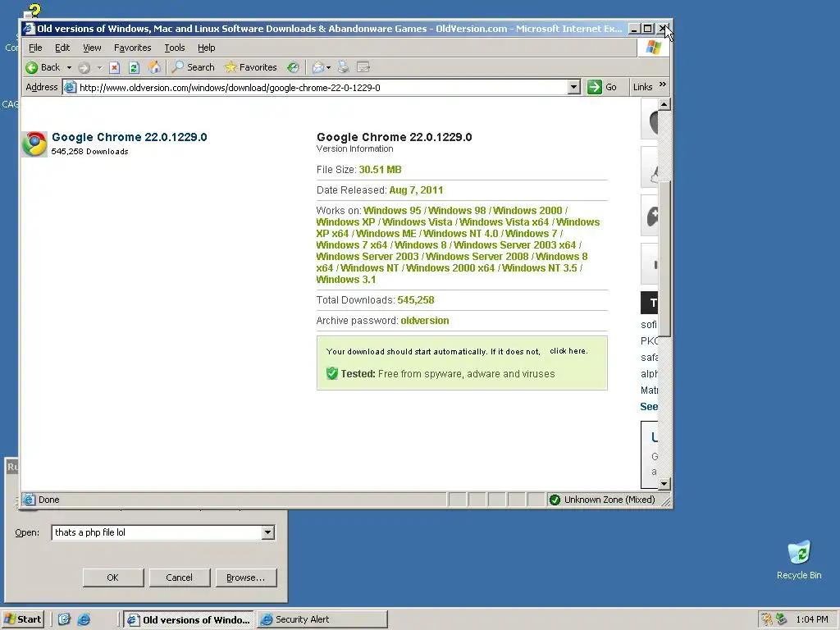Click the Windows 3.1 link

pos(346,280)
